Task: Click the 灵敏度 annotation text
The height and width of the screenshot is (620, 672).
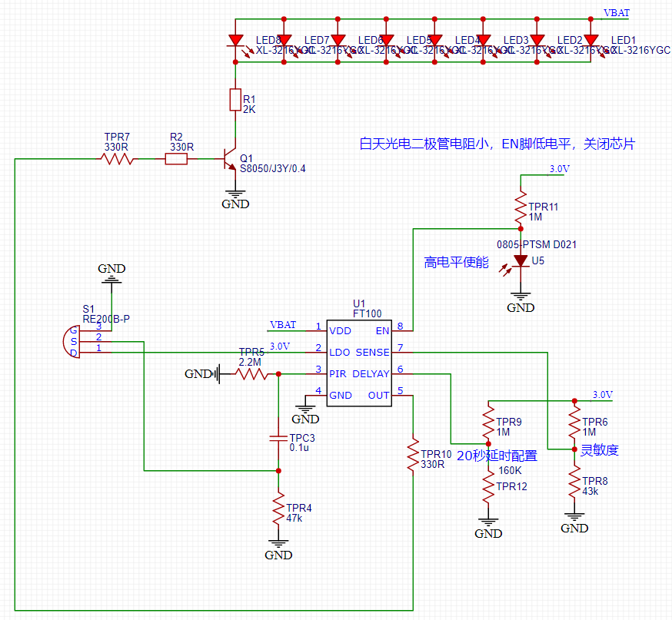Action: 600,450
